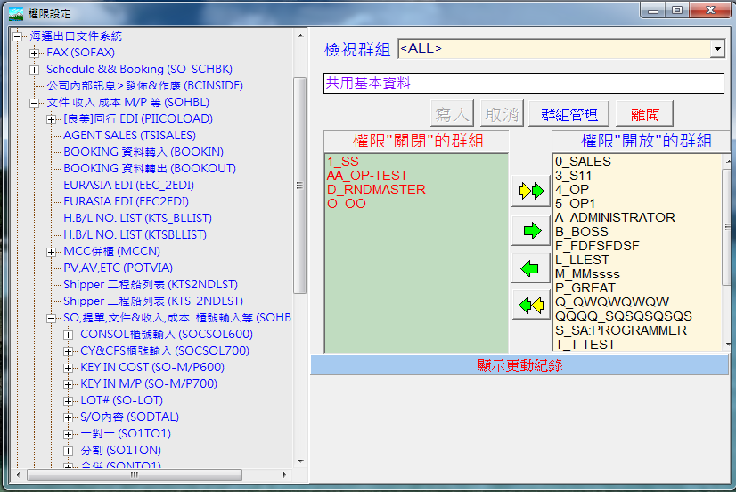Viewport: 736px width, 492px height.
Task: Click the 共用基本資料 text field
Action: point(523,84)
